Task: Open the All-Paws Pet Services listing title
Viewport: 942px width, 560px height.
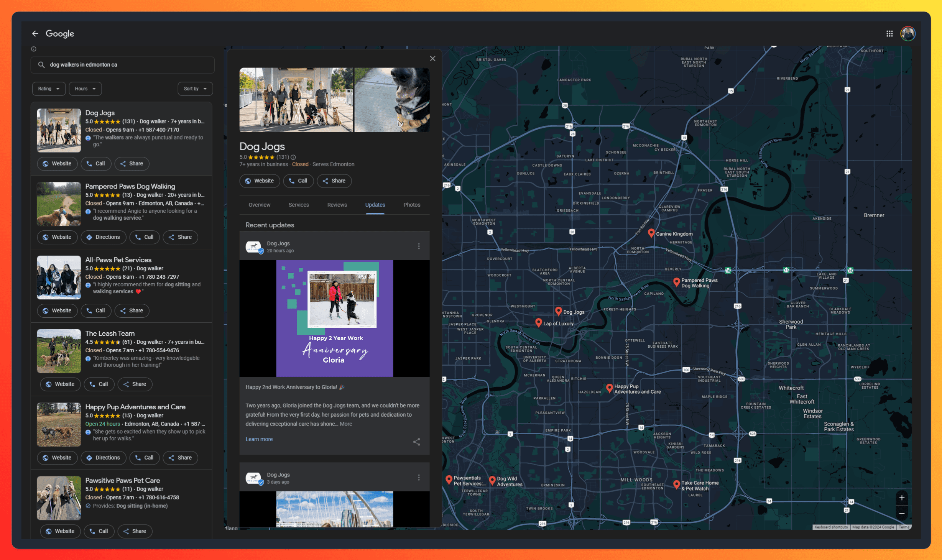Action: (118, 260)
